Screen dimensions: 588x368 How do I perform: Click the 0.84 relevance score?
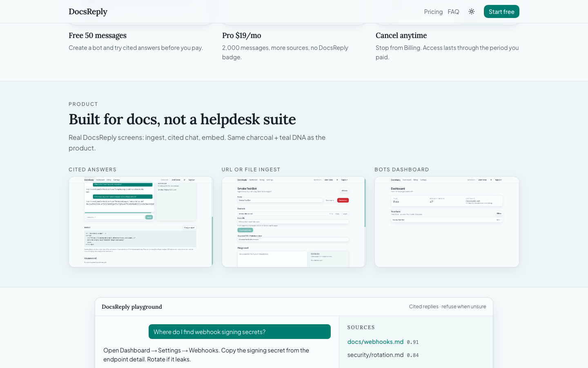413,355
